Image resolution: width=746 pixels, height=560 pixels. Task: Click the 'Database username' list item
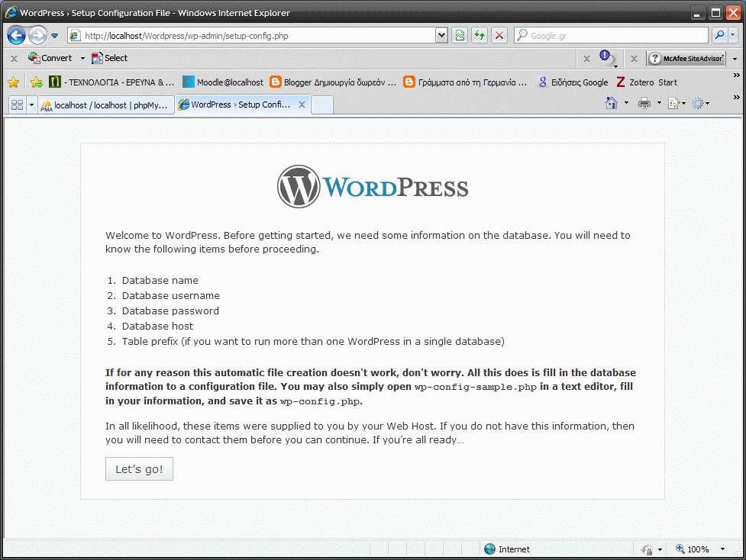pos(171,296)
